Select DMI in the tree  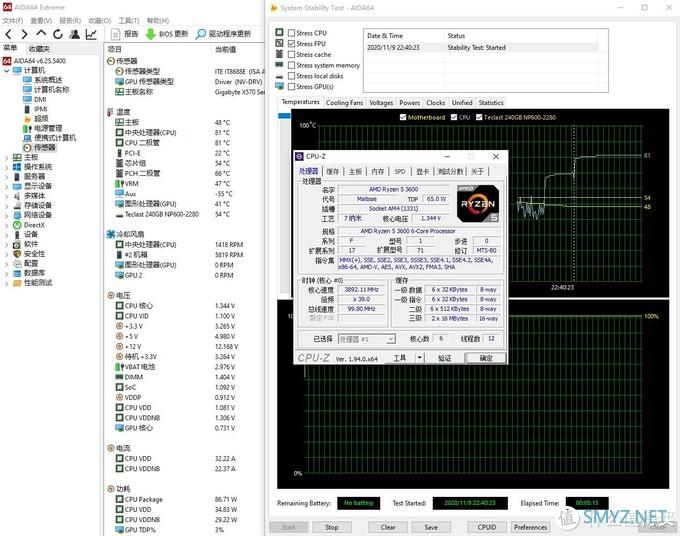pyautogui.click(x=35, y=99)
